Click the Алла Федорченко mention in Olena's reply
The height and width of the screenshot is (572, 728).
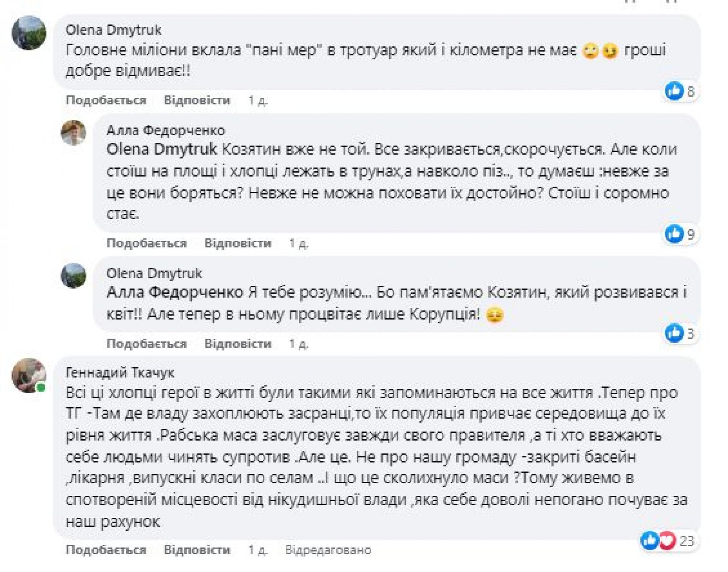[175, 292]
